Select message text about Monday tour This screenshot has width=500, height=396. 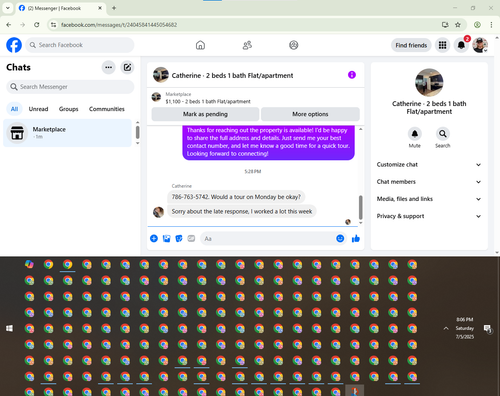(x=236, y=197)
